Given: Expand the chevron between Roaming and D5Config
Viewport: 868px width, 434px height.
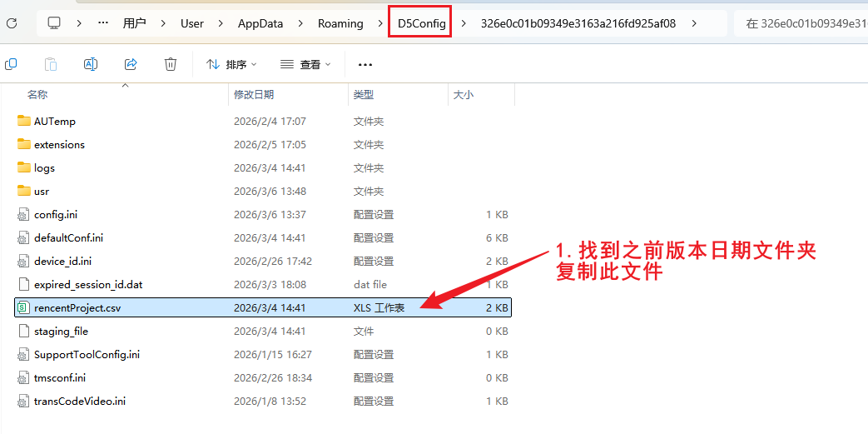Looking at the screenshot, I should [x=379, y=23].
